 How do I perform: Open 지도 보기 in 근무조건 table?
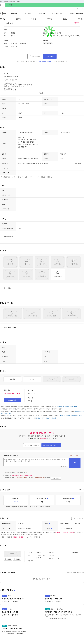pyautogui.click(x=78, y=163)
